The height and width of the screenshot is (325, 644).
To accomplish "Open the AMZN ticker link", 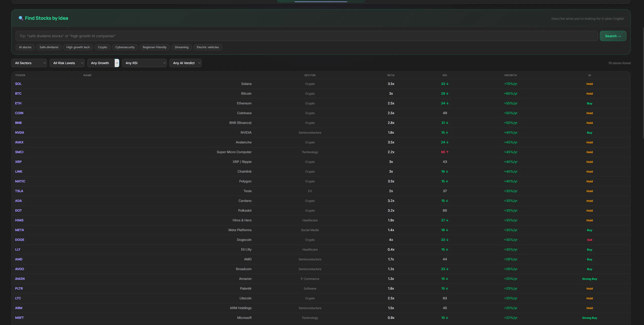I will [x=20, y=279].
